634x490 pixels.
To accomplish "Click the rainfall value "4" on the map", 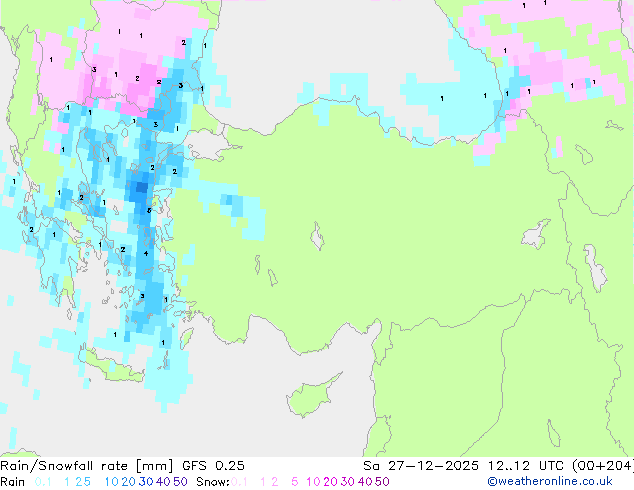I will point(146,254).
